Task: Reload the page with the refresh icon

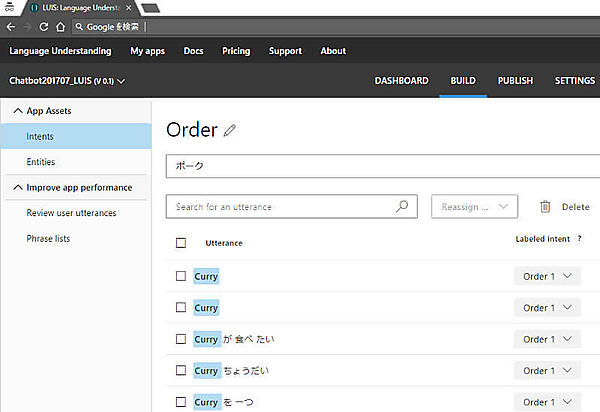Action: (43, 26)
